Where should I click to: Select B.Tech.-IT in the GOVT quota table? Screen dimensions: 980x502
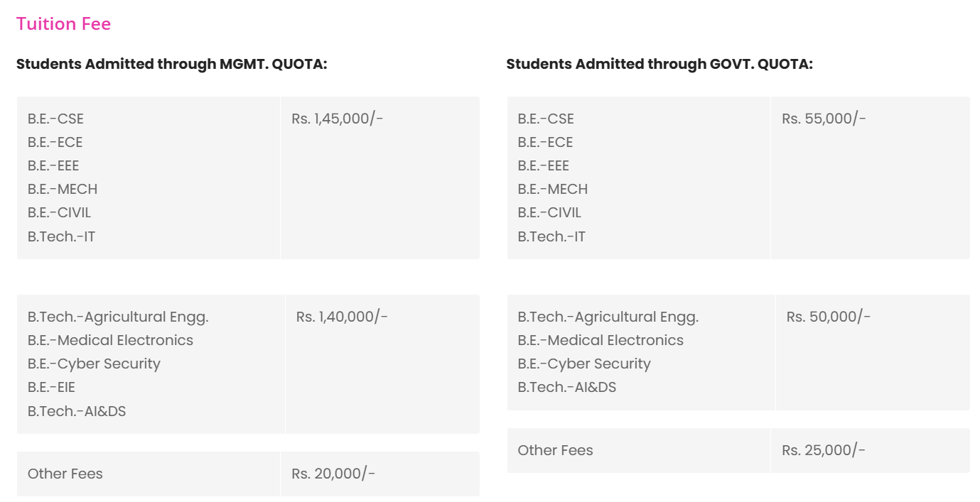[x=551, y=236]
